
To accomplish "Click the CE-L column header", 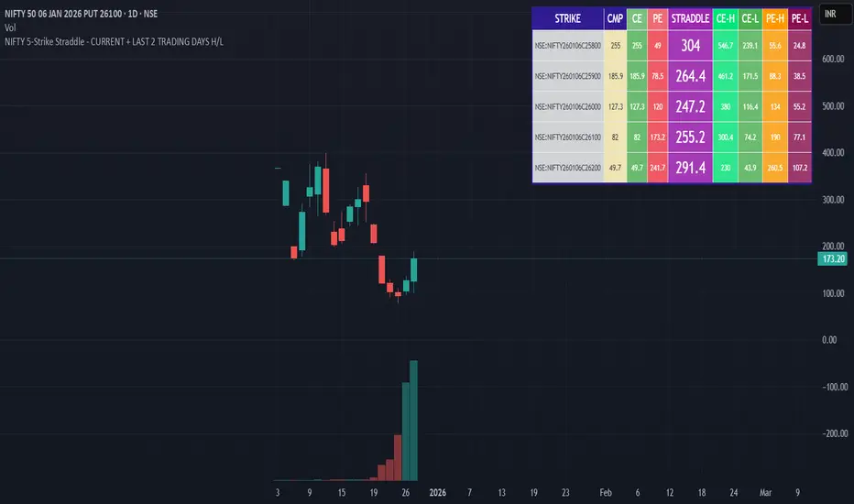I will [750, 18].
